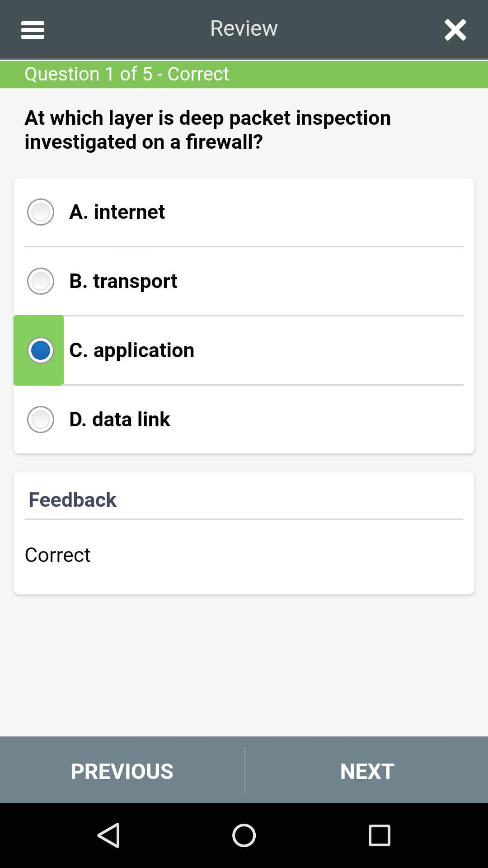Tap the Android back navigation icon

(x=108, y=835)
